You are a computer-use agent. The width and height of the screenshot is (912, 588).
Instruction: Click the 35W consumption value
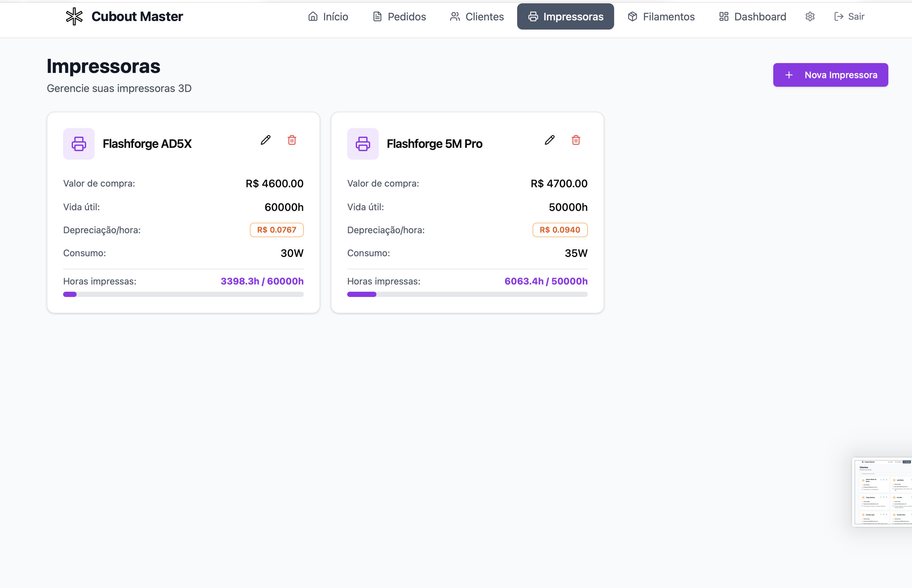click(x=576, y=253)
